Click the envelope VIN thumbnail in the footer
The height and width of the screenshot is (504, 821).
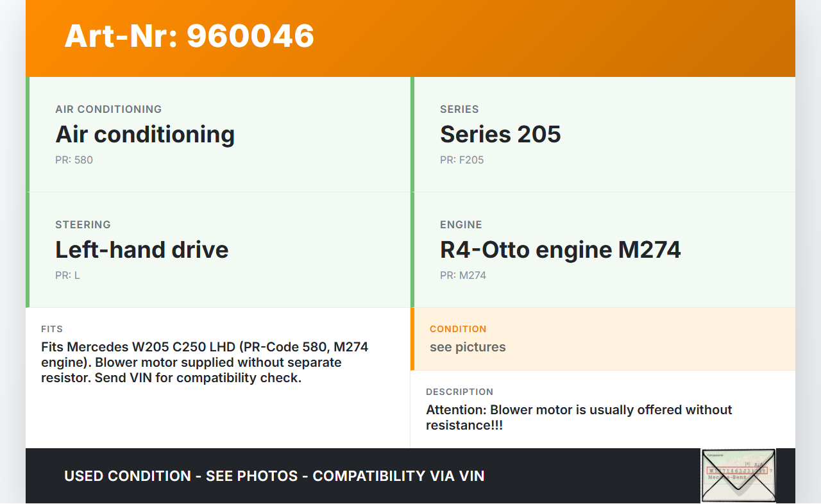point(738,475)
